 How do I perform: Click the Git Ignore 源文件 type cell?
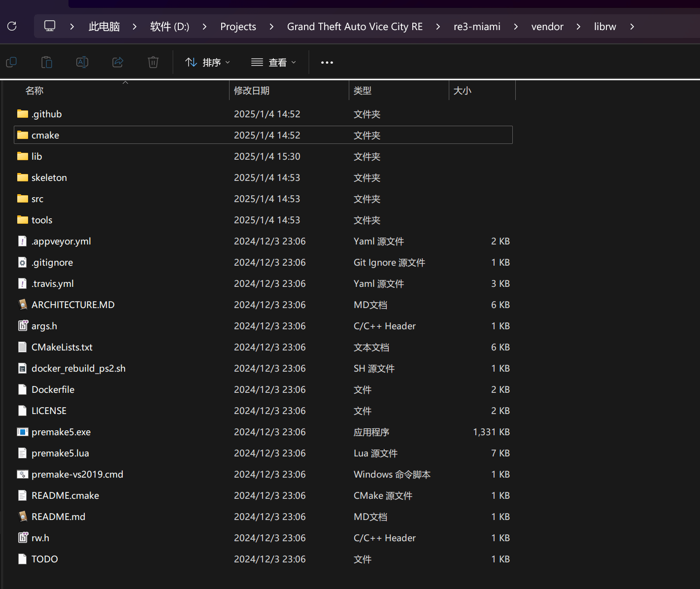point(389,262)
